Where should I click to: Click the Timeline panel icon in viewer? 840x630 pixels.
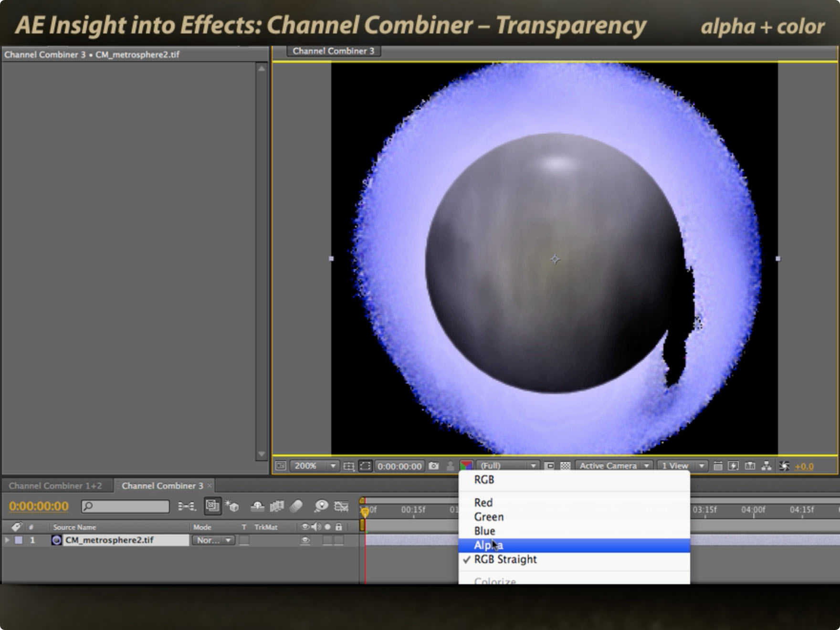750,466
